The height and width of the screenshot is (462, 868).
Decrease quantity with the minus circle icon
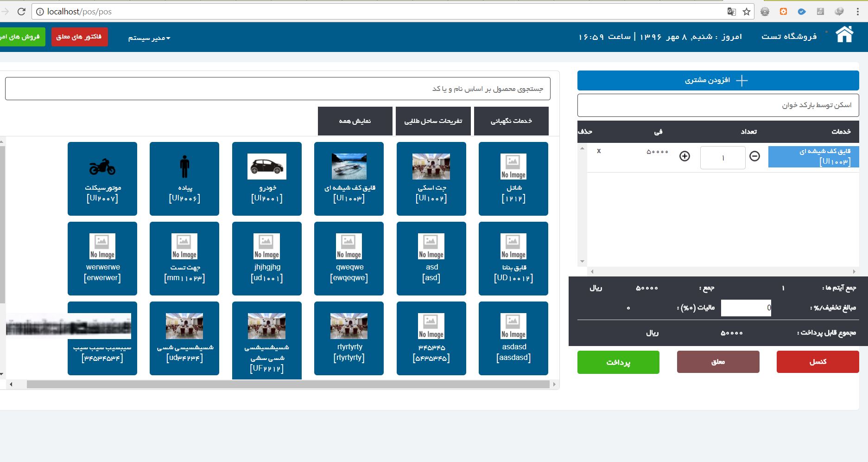(754, 156)
